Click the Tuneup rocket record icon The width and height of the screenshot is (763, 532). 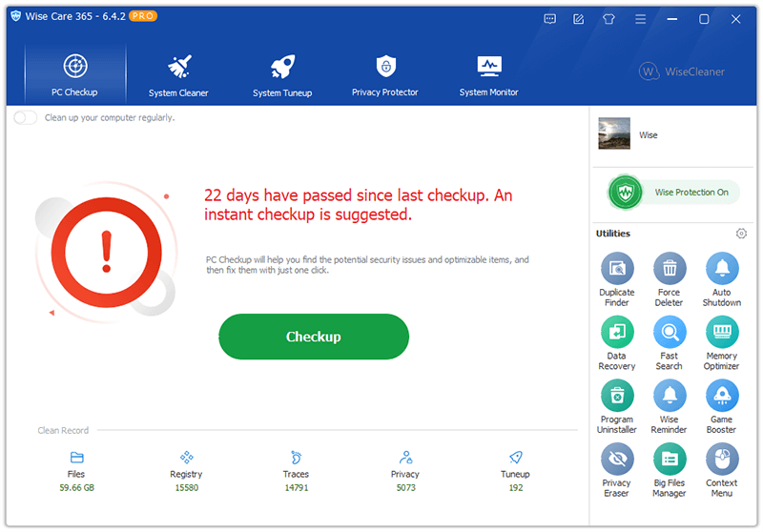coord(516,457)
